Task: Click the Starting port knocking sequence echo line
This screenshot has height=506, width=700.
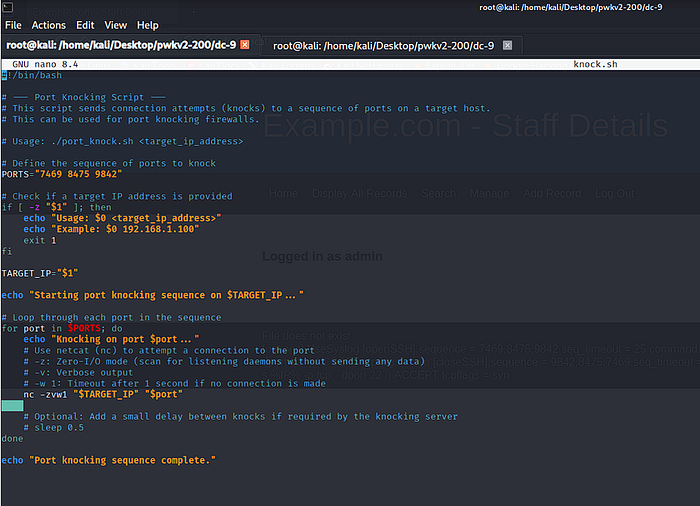Action: click(x=152, y=295)
